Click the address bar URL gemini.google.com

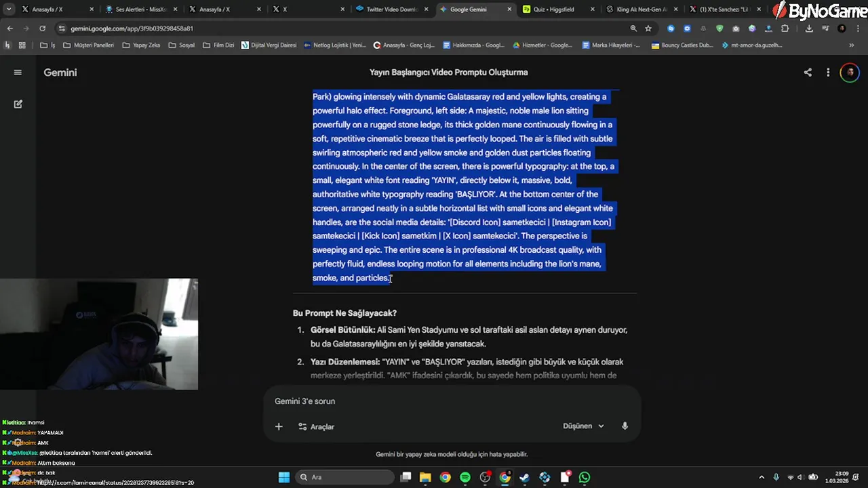tap(132, 28)
